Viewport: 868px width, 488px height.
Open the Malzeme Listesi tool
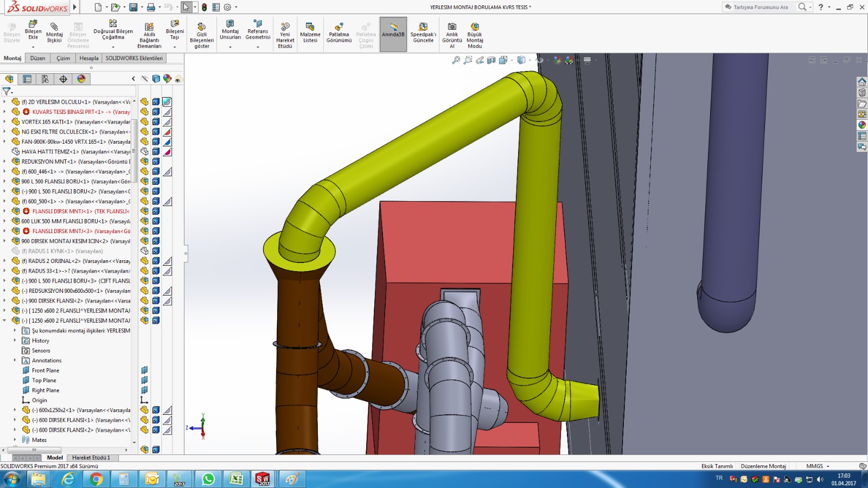[x=310, y=33]
